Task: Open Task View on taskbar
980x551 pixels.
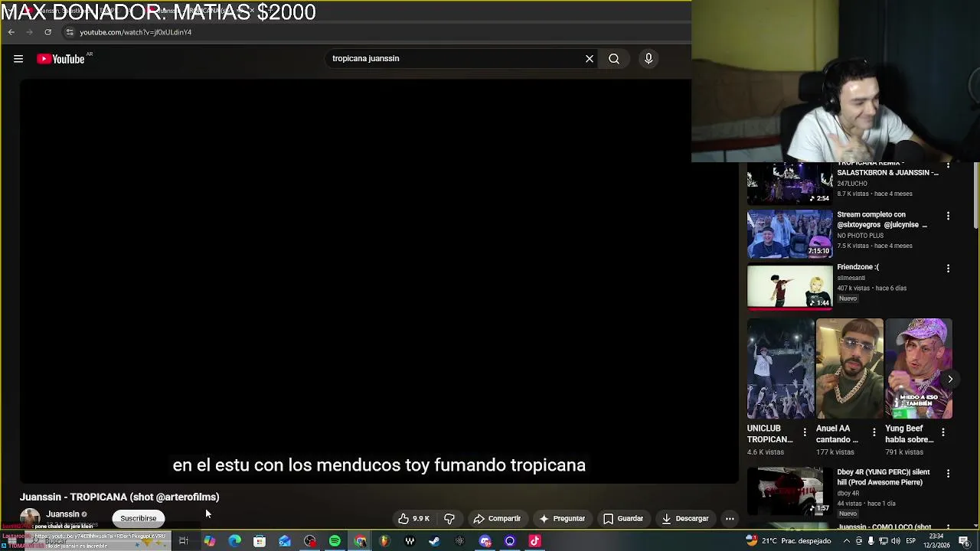Action: (x=184, y=541)
